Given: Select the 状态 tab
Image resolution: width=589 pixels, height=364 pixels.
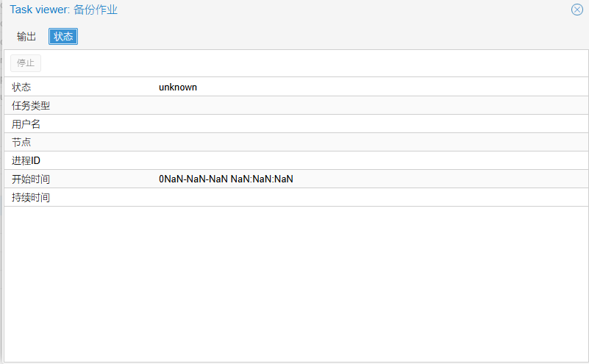Looking at the screenshot, I should tap(63, 37).
